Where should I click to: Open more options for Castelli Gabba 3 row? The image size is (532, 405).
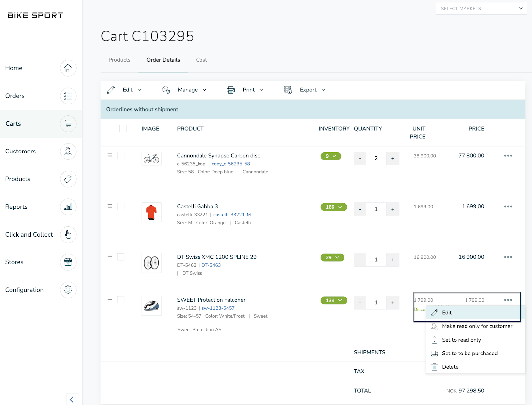[508, 207]
